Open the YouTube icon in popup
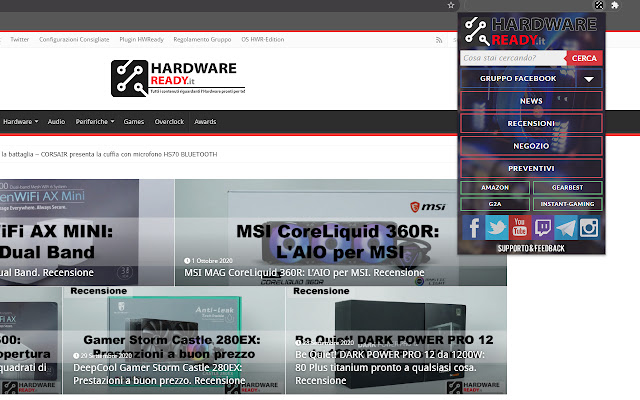 coord(520,227)
